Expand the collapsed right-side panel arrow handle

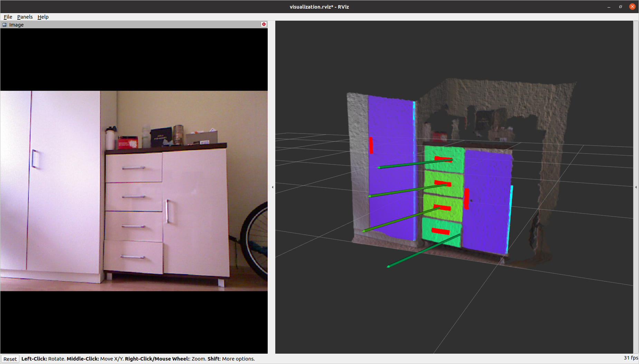click(x=636, y=187)
